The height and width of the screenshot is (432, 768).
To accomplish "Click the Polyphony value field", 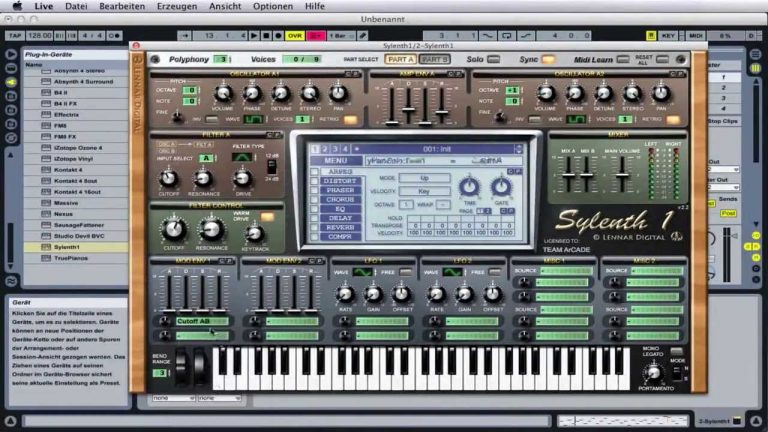I will tap(222, 59).
